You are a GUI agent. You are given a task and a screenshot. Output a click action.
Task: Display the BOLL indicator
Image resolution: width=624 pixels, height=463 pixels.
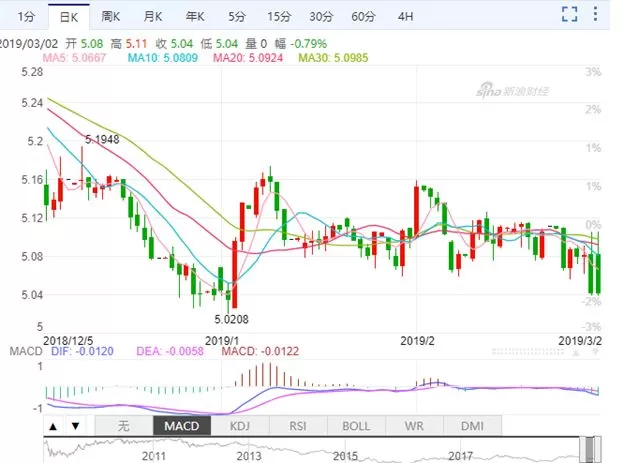[356, 426]
